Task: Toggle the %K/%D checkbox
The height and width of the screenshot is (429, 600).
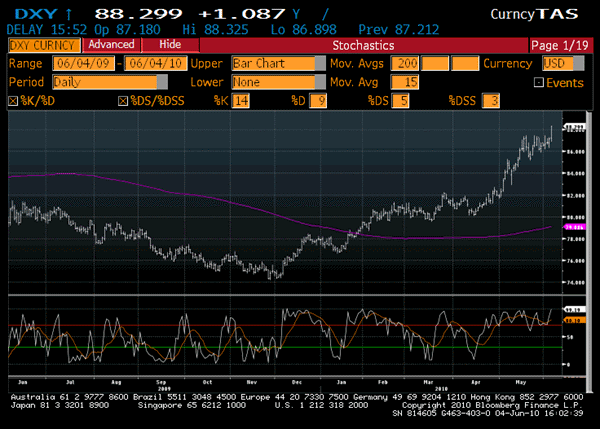Action: tap(14, 101)
